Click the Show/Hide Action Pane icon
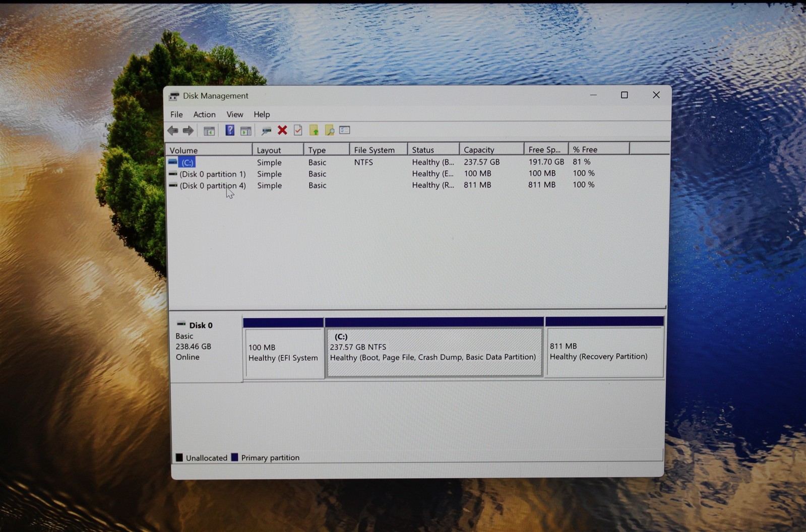 point(246,131)
